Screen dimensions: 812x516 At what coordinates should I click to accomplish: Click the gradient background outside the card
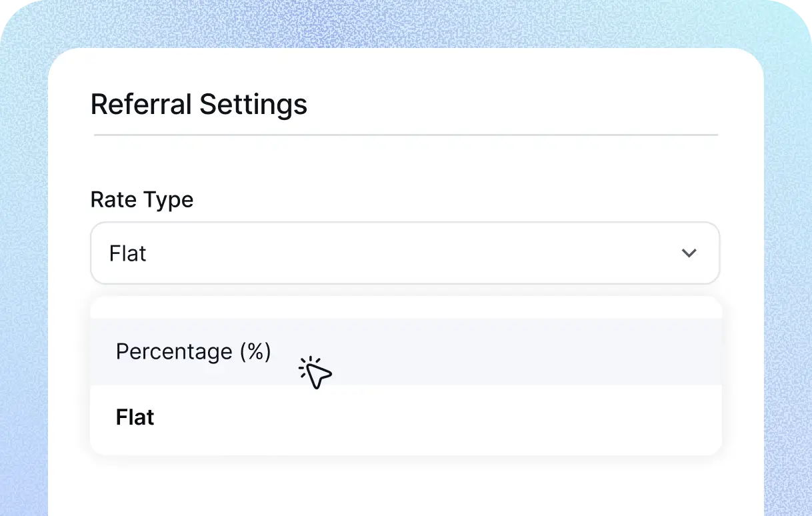24,267
